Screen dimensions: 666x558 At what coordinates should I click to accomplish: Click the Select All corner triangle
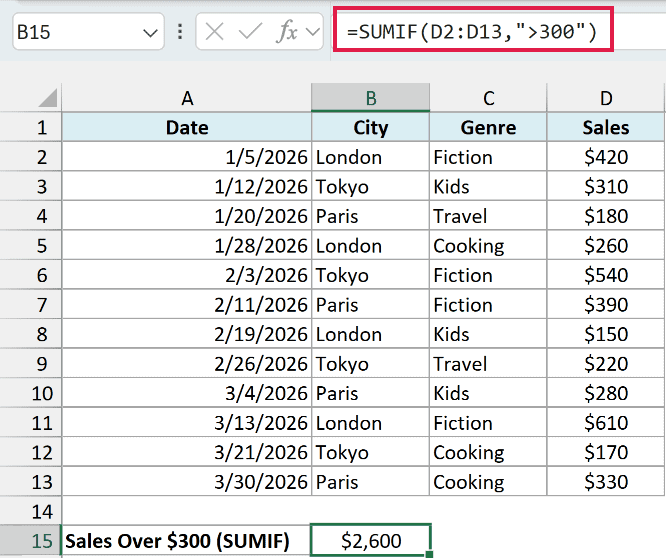(x=48, y=98)
